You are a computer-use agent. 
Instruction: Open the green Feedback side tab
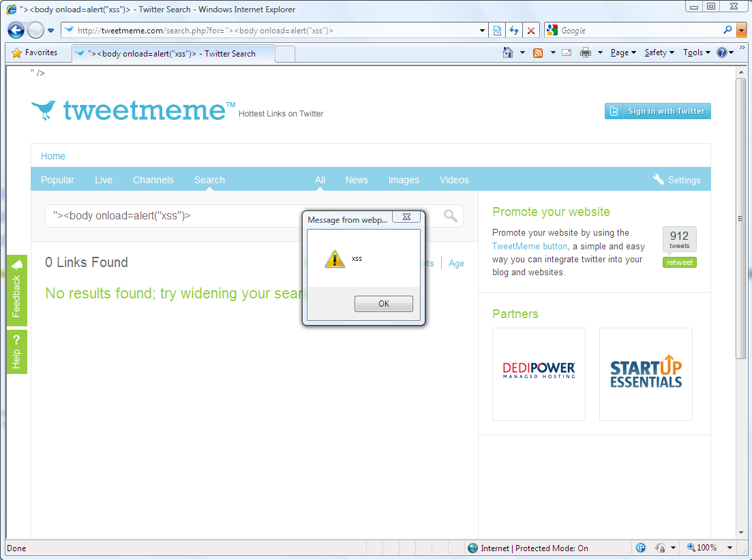click(x=17, y=290)
